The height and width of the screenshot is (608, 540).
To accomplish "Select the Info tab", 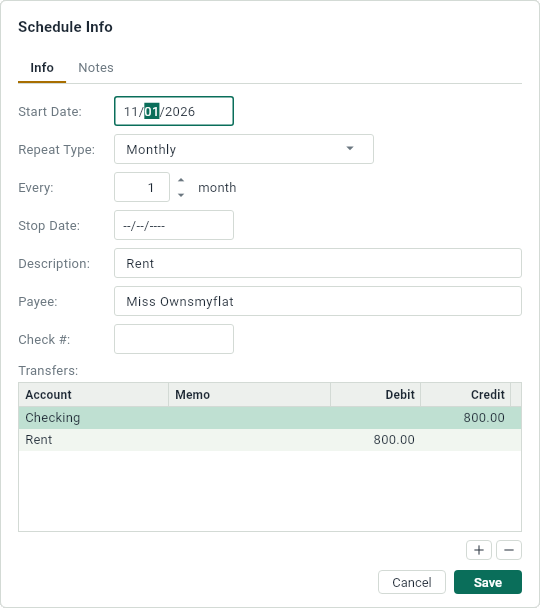I will click(42, 67).
